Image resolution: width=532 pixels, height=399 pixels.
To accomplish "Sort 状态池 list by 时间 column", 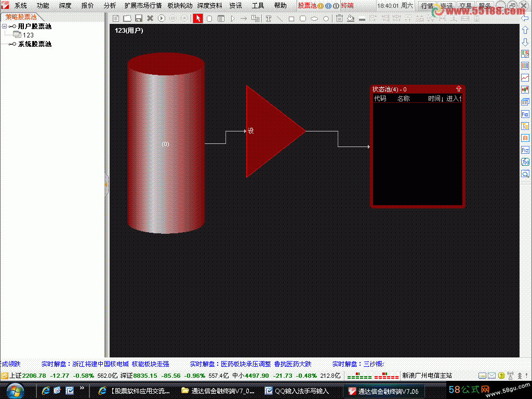I will pos(436,99).
